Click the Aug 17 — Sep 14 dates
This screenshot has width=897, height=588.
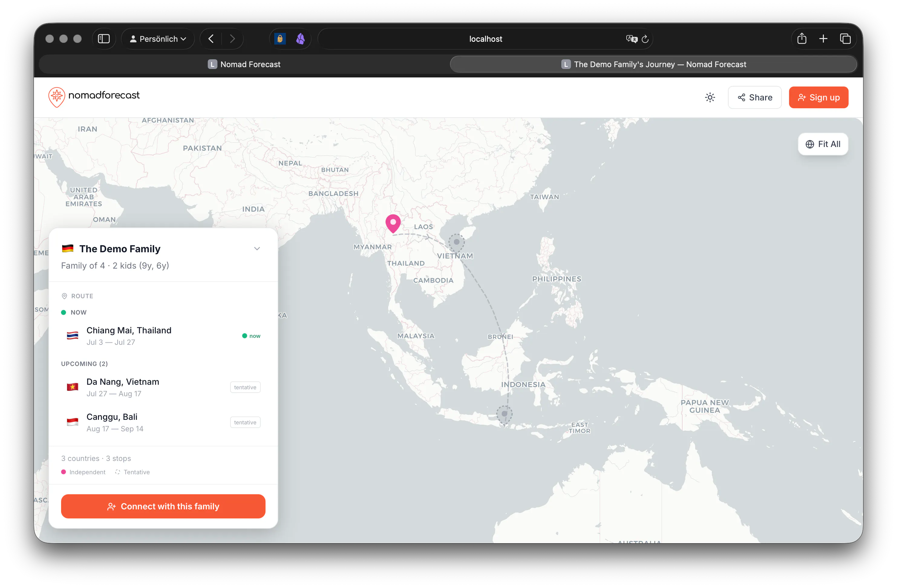click(115, 429)
